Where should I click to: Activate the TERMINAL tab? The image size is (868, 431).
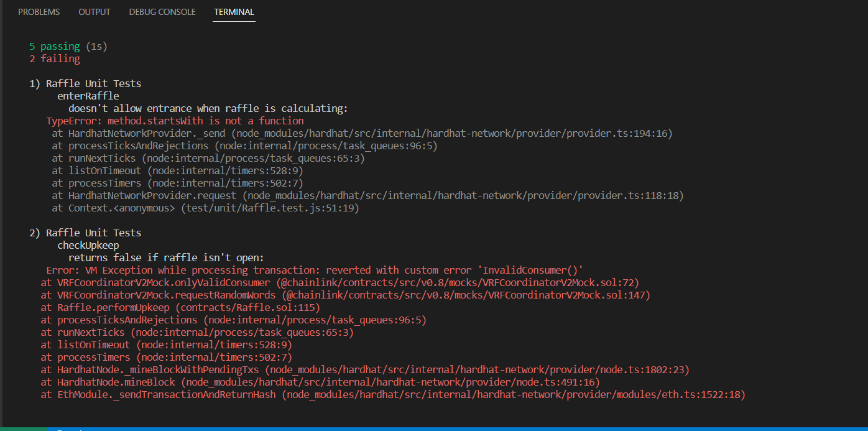234,12
